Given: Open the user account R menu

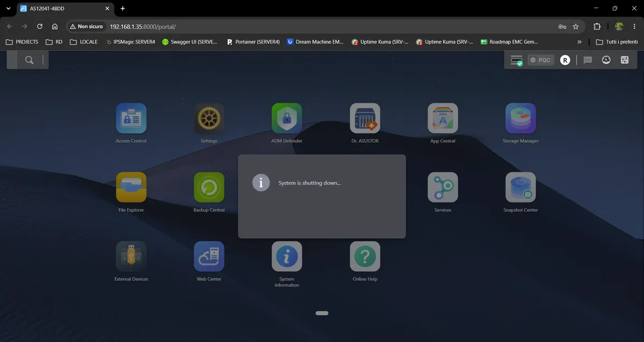Looking at the screenshot, I should (565, 60).
